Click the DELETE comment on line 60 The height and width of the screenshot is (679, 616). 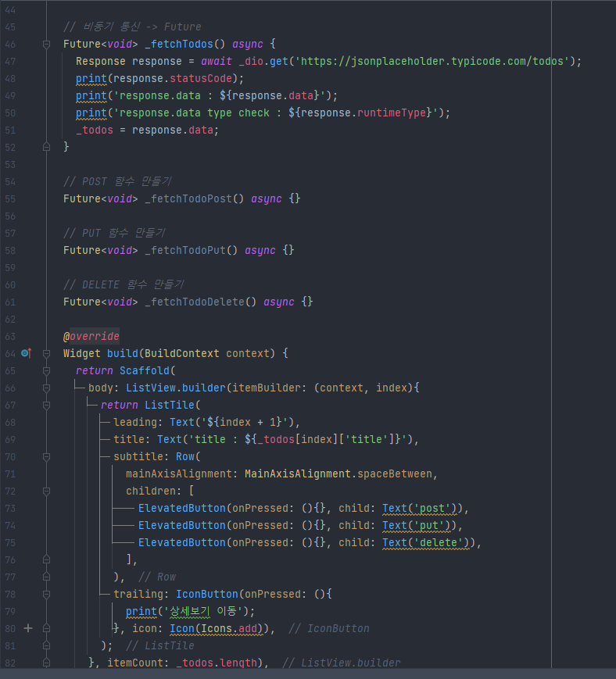click(x=124, y=284)
